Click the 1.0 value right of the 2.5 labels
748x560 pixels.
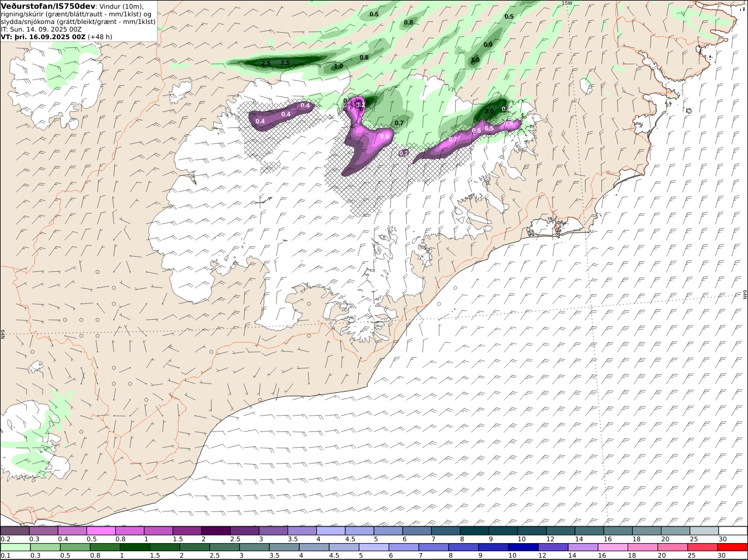(x=338, y=67)
